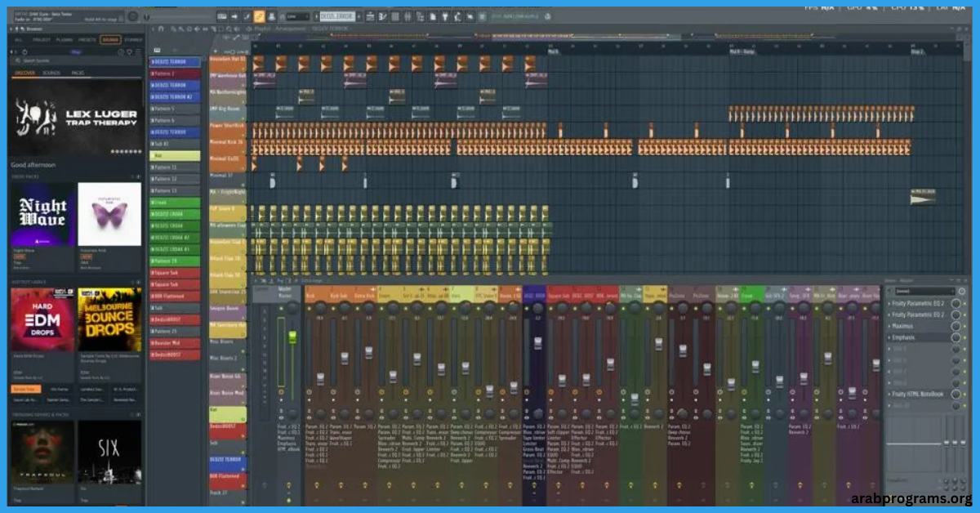The image size is (980, 513).
Task: Toggle the Maximus slot enable knob
Action: coord(955,325)
